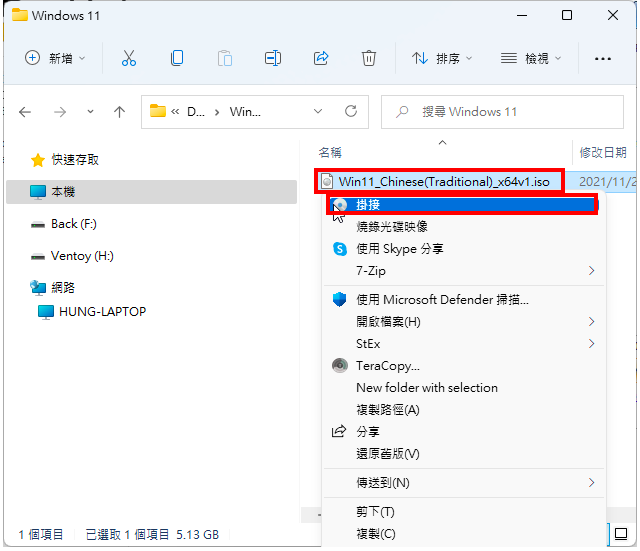Click the Skype icon in context menu
640x551 pixels.
(x=340, y=249)
